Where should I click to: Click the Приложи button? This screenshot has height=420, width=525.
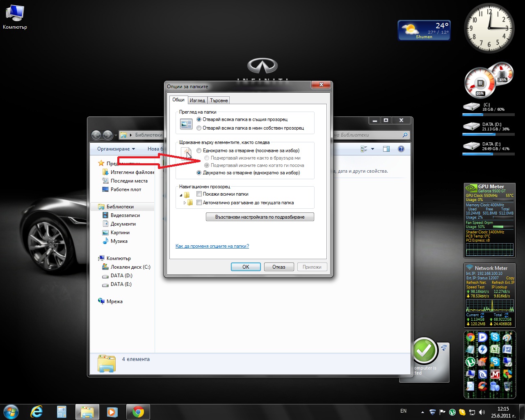312,267
